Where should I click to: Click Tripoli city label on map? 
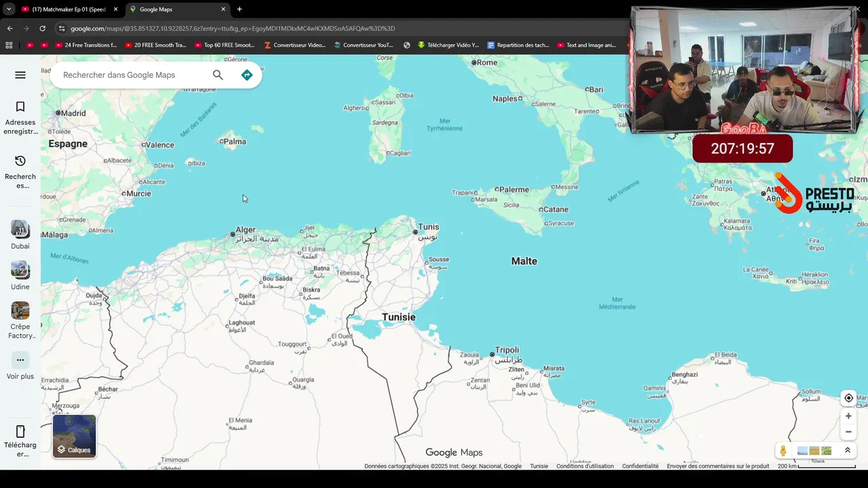tap(507, 350)
